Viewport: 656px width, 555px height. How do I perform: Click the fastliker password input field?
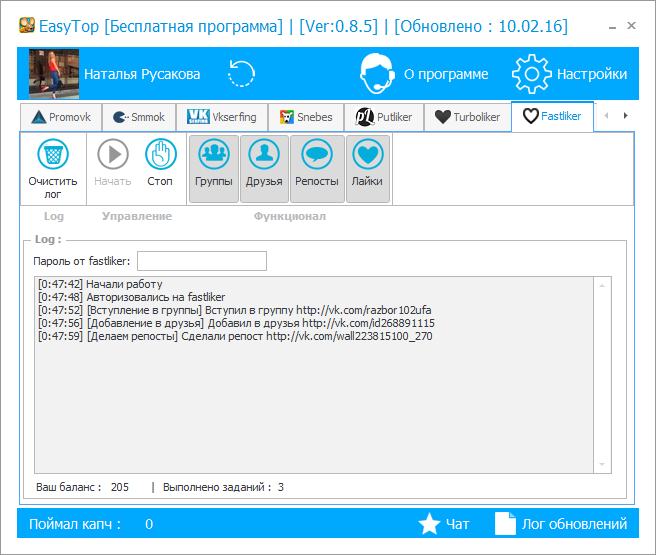(201, 261)
